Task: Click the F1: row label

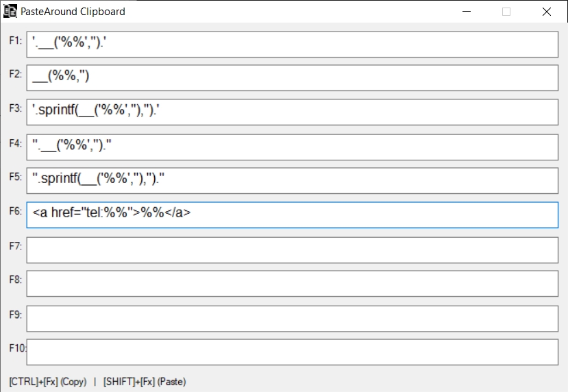Action: pos(16,40)
